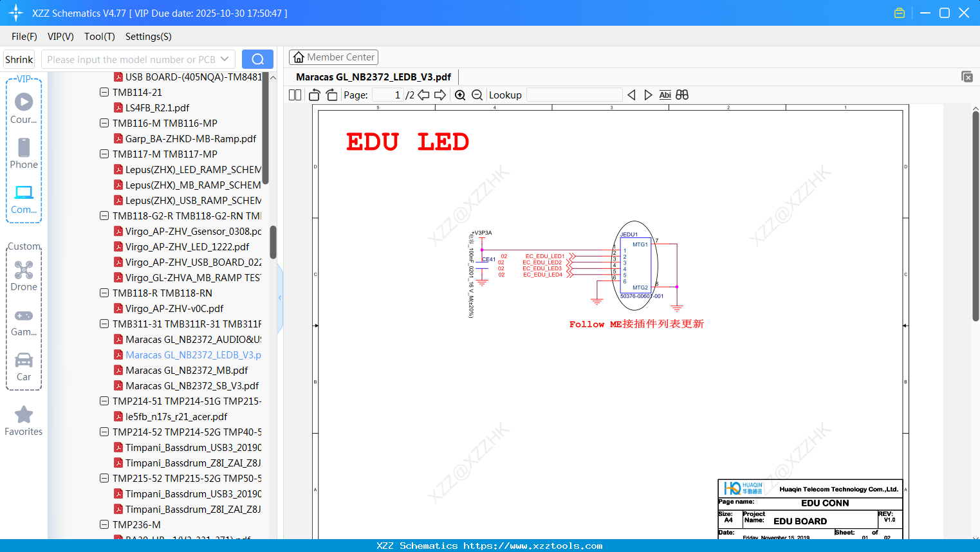Click the xzztools.com website link
980x552 pixels.
(x=533, y=546)
